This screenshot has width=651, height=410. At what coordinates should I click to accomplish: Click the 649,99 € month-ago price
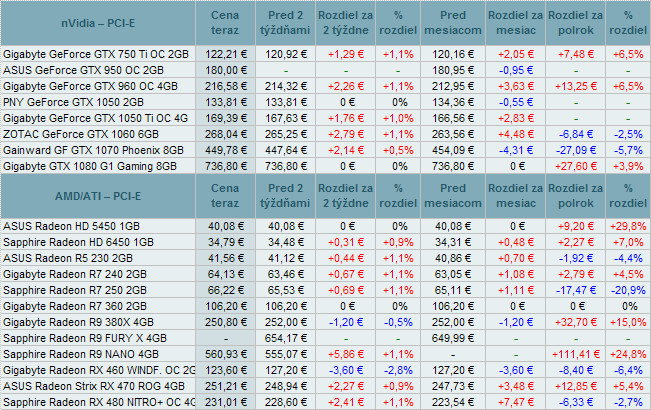pyautogui.click(x=453, y=338)
